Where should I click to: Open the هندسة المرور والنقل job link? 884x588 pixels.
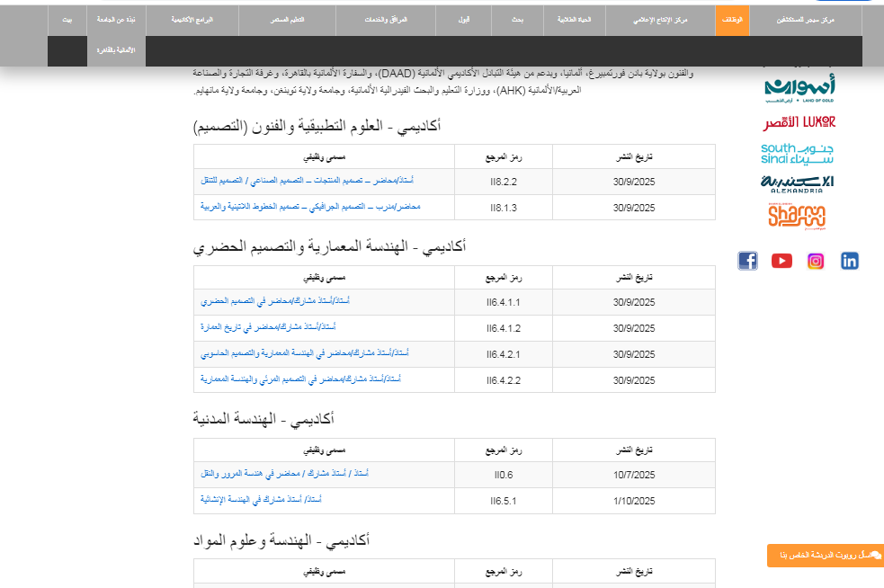point(284,473)
